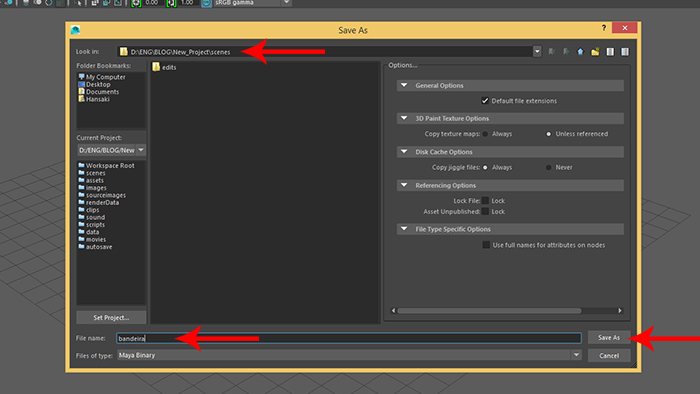700x394 pixels.
Task: Collapse the General Options section
Action: point(404,85)
